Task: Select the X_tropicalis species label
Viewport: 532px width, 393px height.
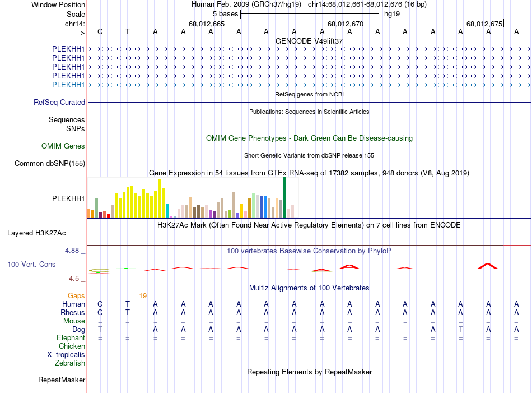Action: coord(66,355)
